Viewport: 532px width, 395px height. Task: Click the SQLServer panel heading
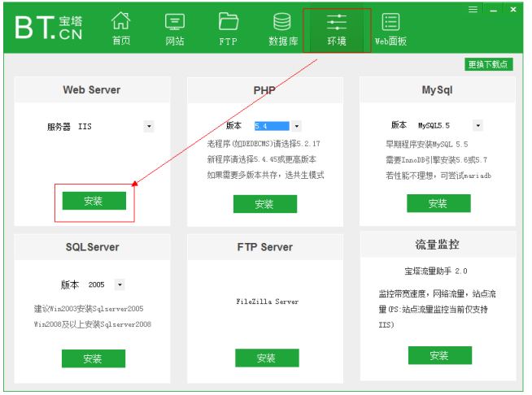point(92,247)
